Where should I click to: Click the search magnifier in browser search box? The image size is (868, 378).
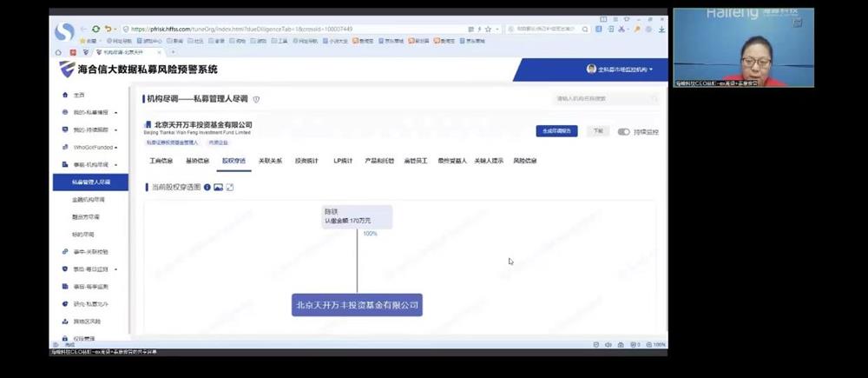[585, 29]
